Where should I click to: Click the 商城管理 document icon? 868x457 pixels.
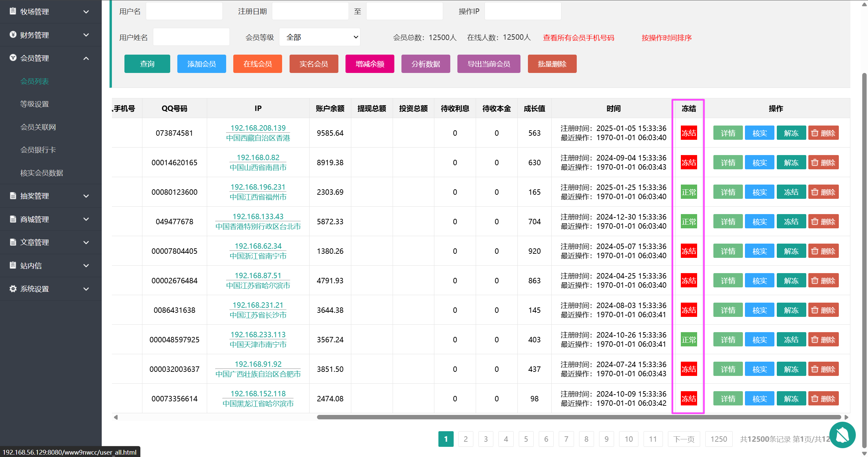pyautogui.click(x=13, y=219)
